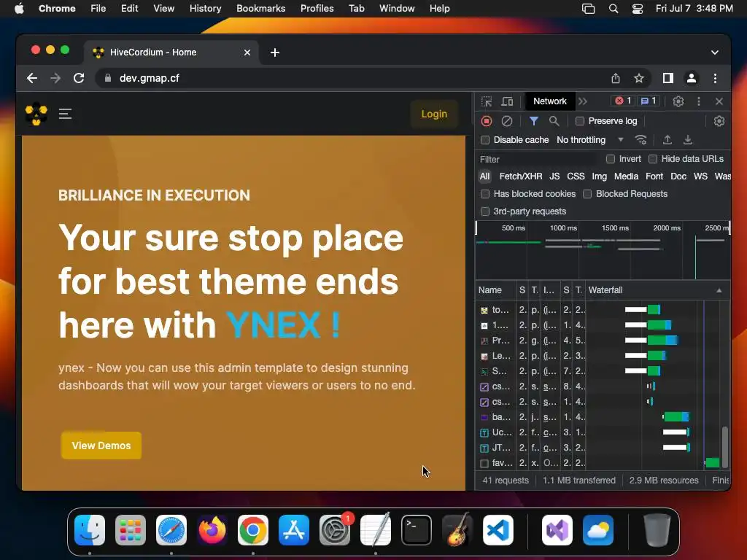Image resolution: width=747 pixels, height=560 pixels.
Task: Check the Invert filter checkbox
Action: [x=611, y=158]
